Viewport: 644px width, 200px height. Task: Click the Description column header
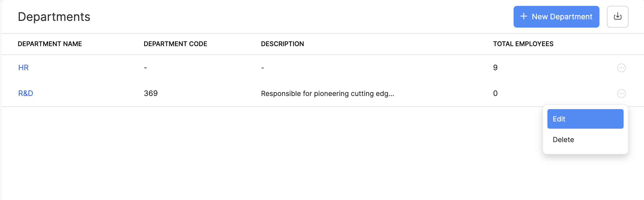coord(282,44)
